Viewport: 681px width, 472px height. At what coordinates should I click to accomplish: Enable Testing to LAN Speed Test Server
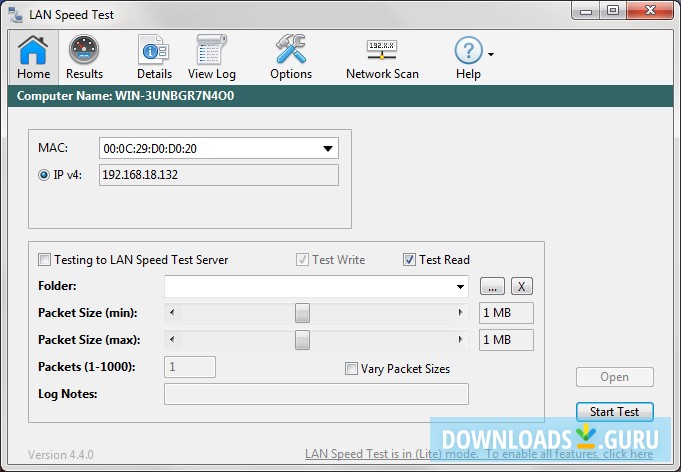44,260
